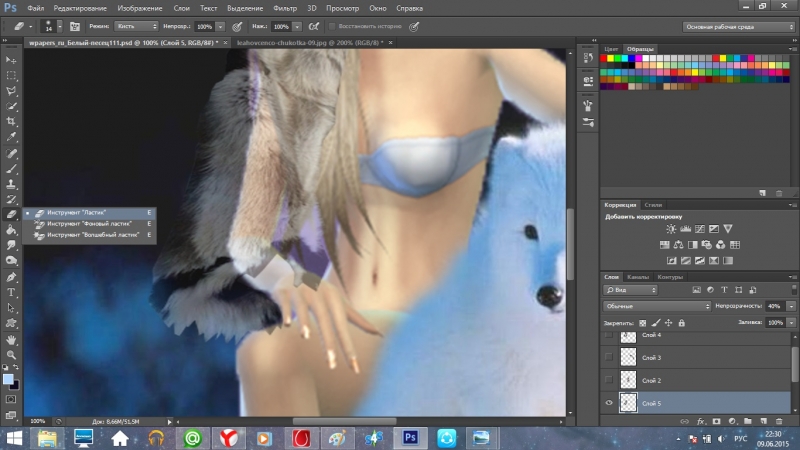Click the layer opacity 40% field
This screenshot has width=800, height=450.
click(775, 306)
